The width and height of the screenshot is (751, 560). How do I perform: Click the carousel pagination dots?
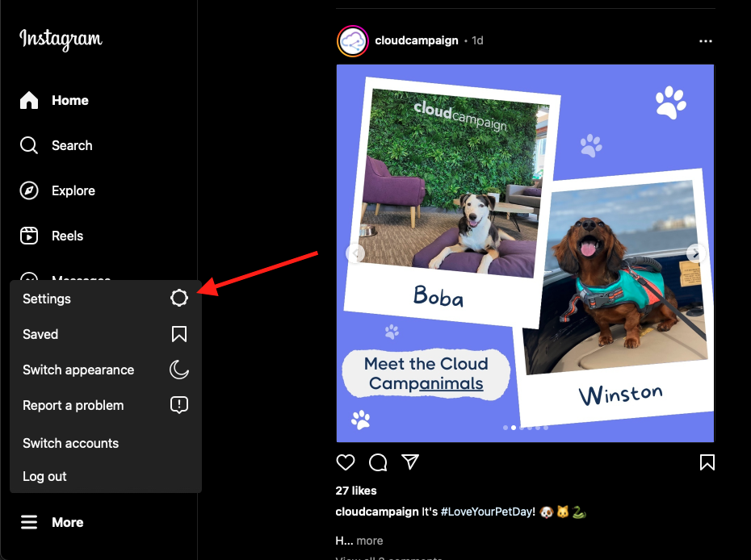(526, 428)
